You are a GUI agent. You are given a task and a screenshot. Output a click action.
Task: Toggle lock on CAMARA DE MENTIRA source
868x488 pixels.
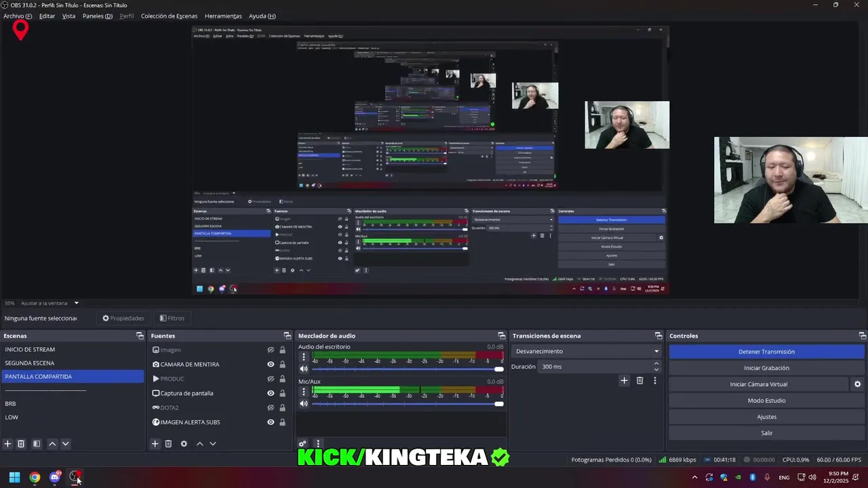pos(282,364)
